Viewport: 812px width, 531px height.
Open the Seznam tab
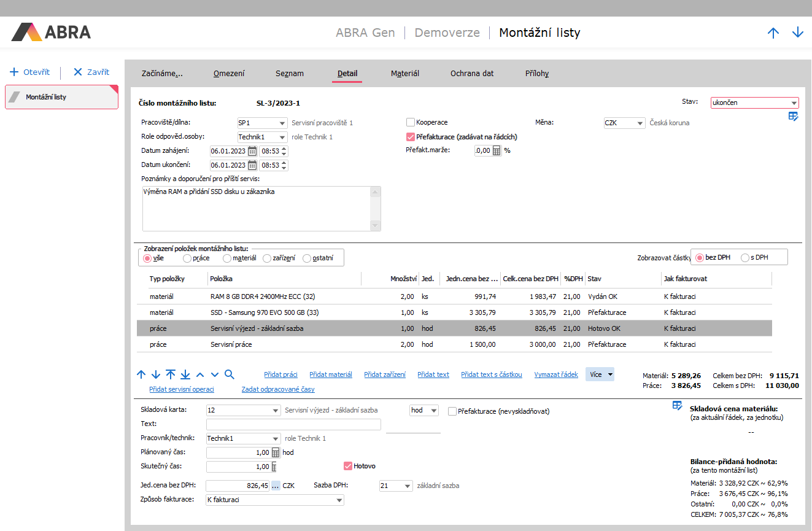[x=290, y=74]
